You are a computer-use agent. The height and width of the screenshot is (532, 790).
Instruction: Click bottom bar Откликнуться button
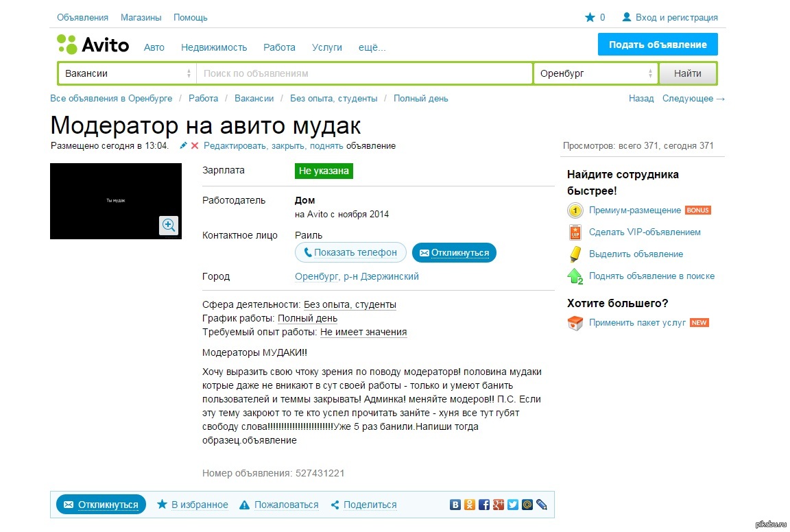pos(101,505)
